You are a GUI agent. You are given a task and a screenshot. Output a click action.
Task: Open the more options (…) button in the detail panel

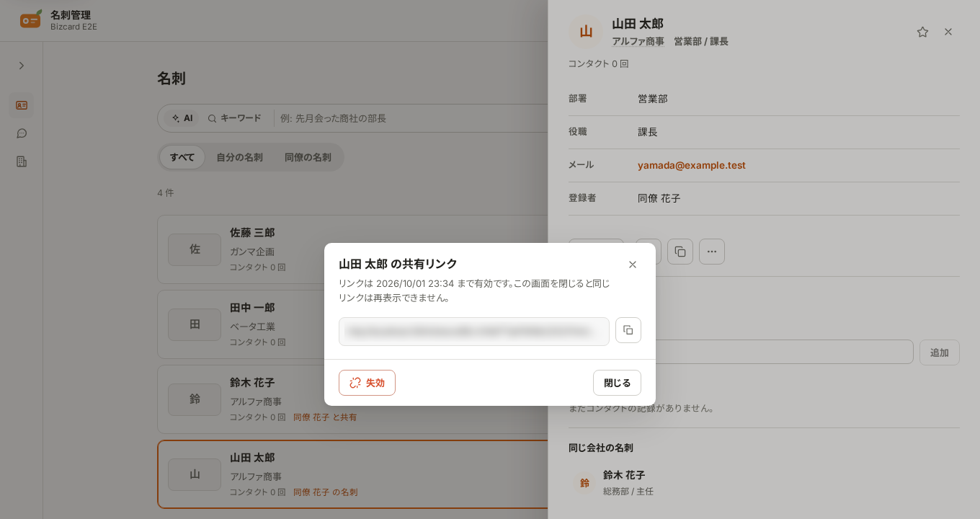click(x=712, y=252)
